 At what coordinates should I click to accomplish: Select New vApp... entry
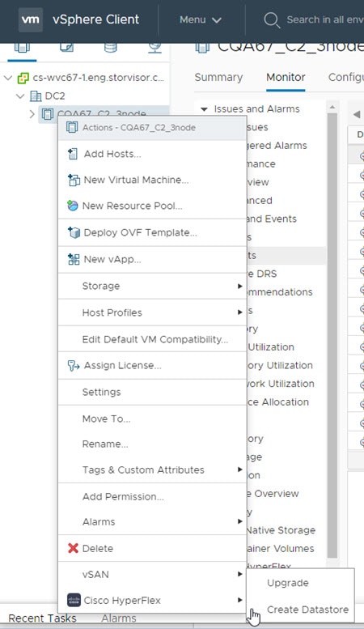point(152,259)
